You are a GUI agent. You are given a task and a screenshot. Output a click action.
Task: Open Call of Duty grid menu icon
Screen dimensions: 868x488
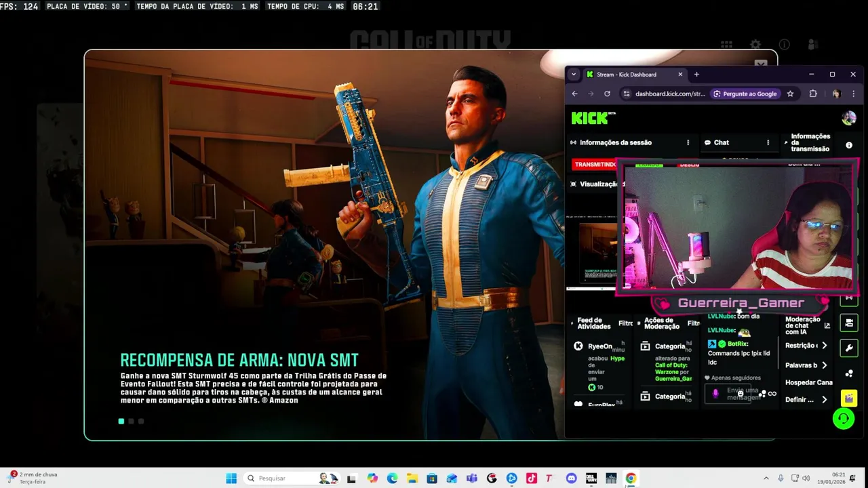(726, 45)
